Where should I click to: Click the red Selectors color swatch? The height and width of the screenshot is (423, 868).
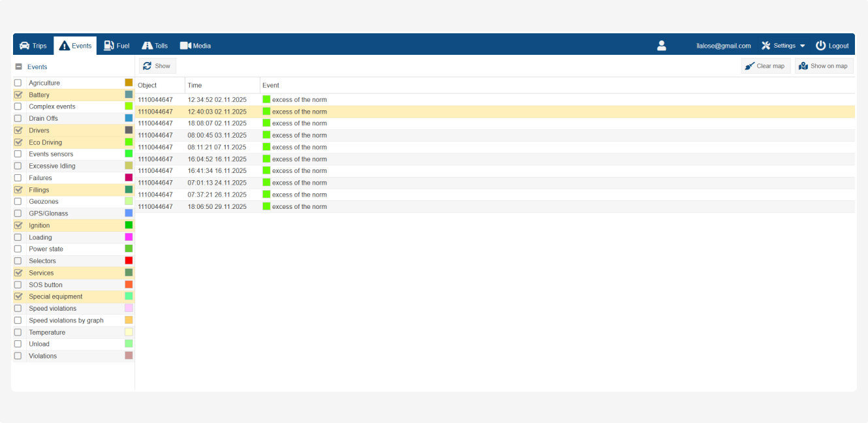click(x=129, y=261)
